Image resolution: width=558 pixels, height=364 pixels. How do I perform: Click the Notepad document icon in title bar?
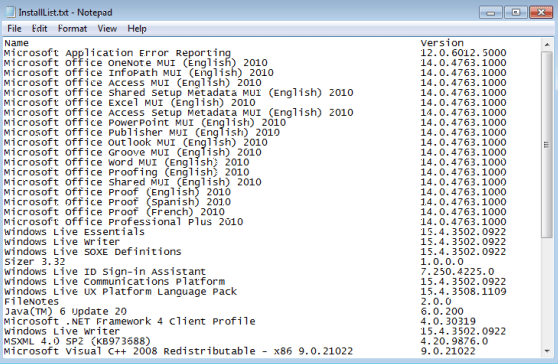tap(11, 12)
